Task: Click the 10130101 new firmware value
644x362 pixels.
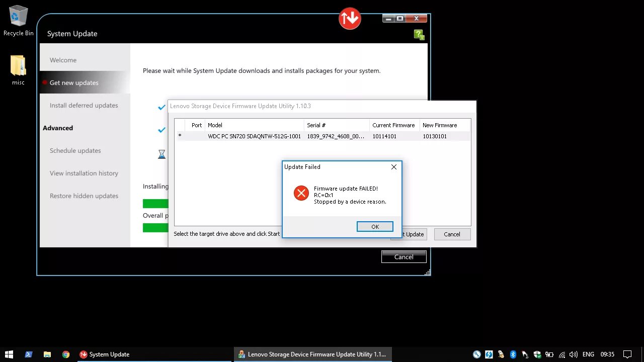Action: [435, 136]
